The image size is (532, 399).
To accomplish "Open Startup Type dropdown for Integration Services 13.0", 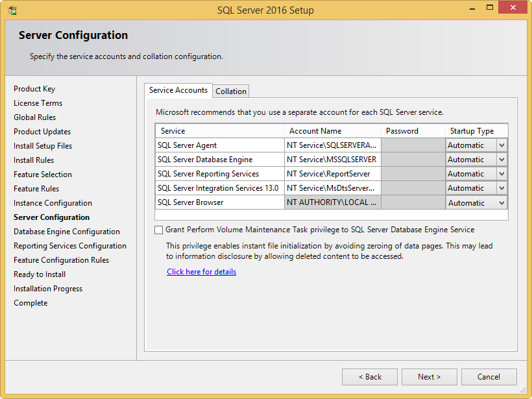I will coord(502,188).
